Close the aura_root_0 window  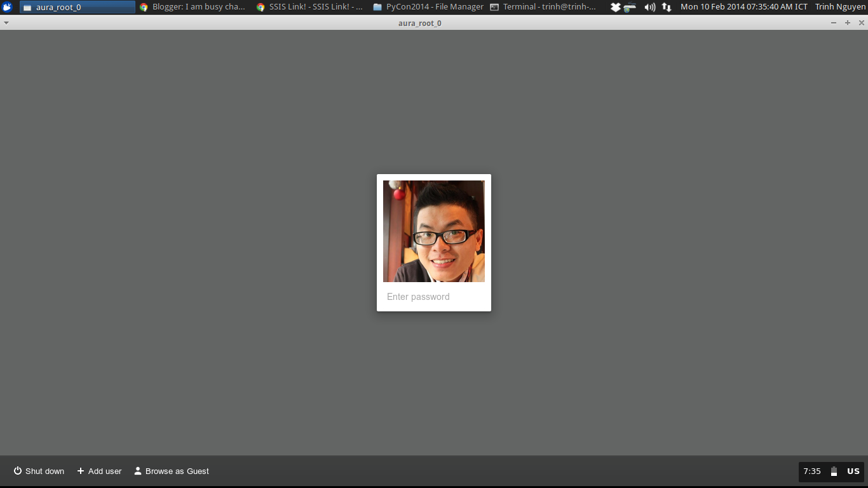click(862, 23)
